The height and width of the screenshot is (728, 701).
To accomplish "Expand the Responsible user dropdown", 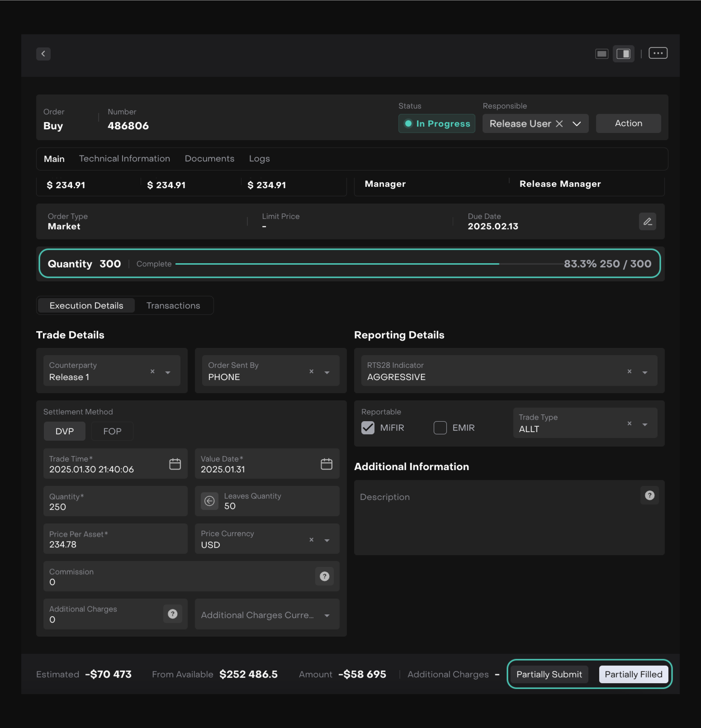I will tap(576, 124).
